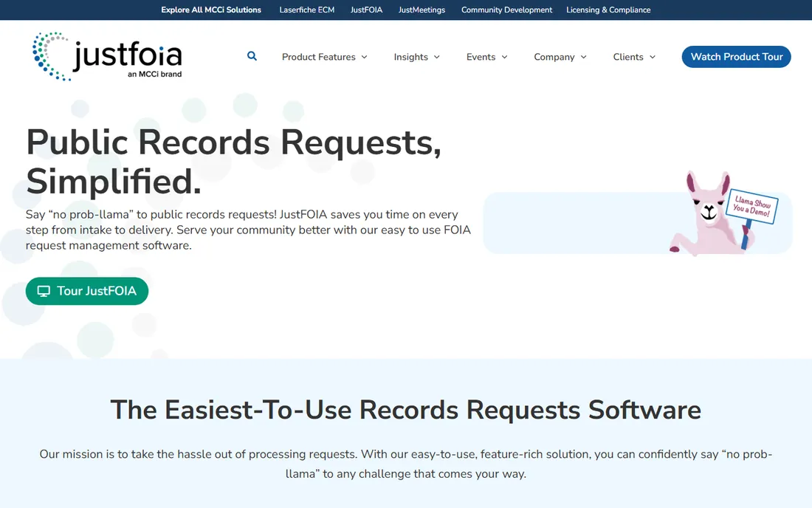Open the Events menu
Screen dimensions: 812x508
tap(486, 57)
